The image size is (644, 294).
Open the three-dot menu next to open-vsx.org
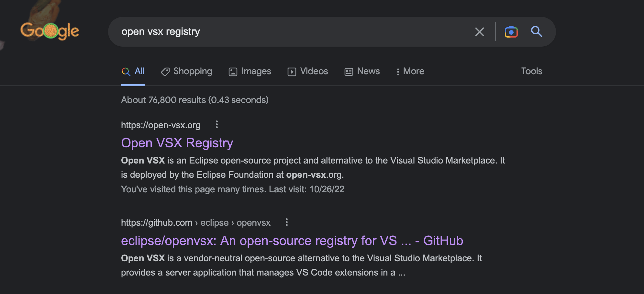[x=216, y=125]
